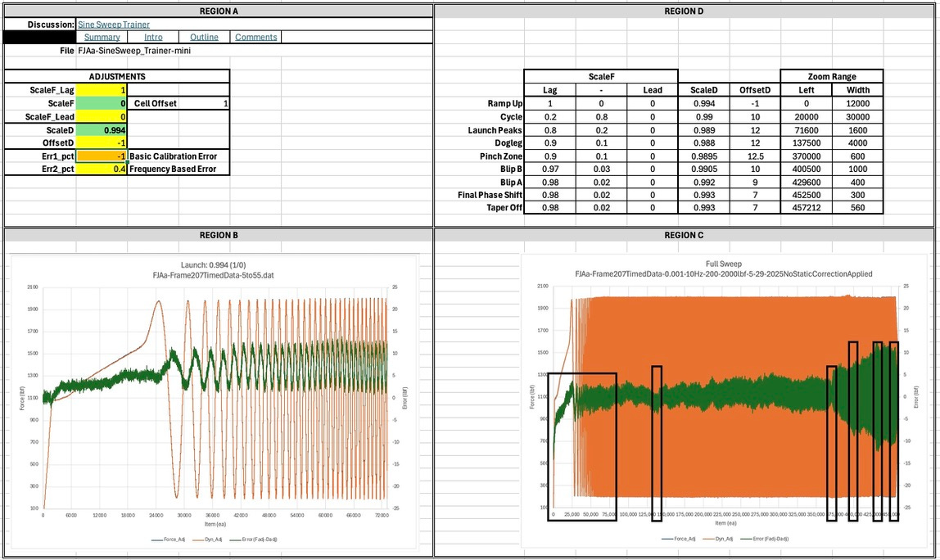
Task: Go to the Outline link
Action: pos(204,37)
